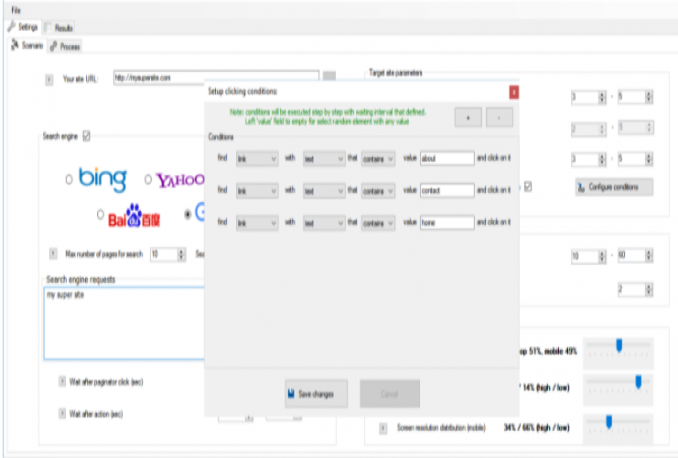Screen dimensions: 678x458
Task: Click the Configure conditions button
Action: point(613,187)
